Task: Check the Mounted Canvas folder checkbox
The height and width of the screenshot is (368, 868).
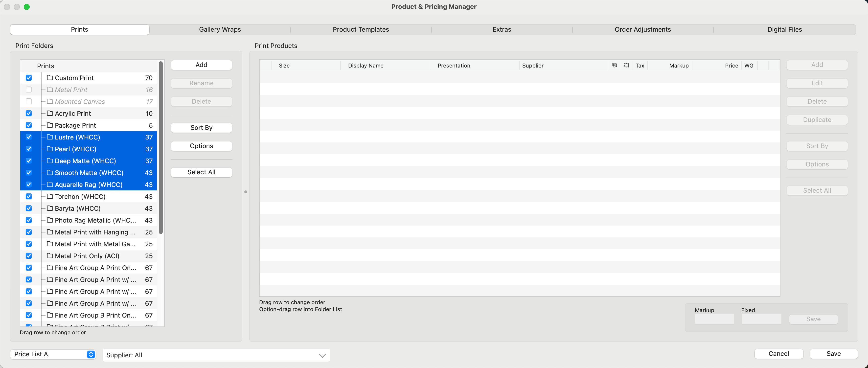Action: click(29, 101)
